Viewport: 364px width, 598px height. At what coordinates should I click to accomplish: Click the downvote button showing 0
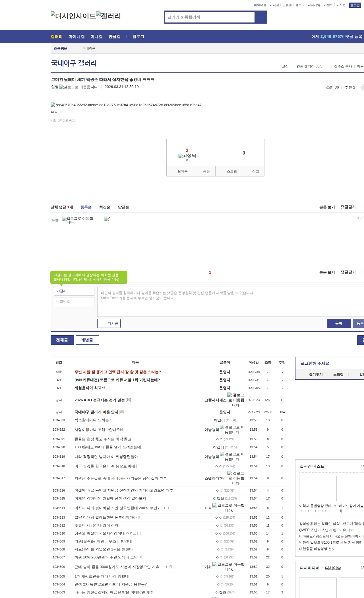[243, 153]
